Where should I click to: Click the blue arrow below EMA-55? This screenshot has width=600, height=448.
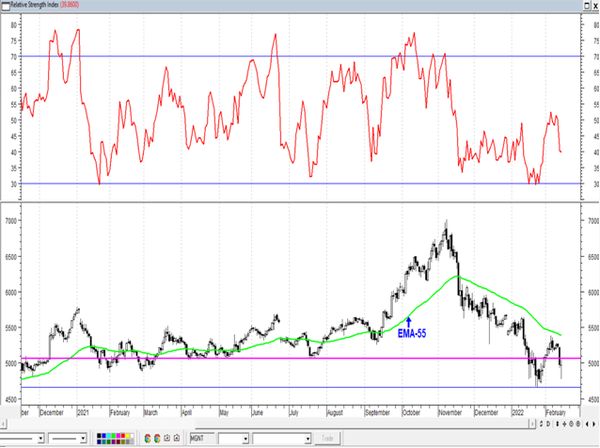click(408, 321)
